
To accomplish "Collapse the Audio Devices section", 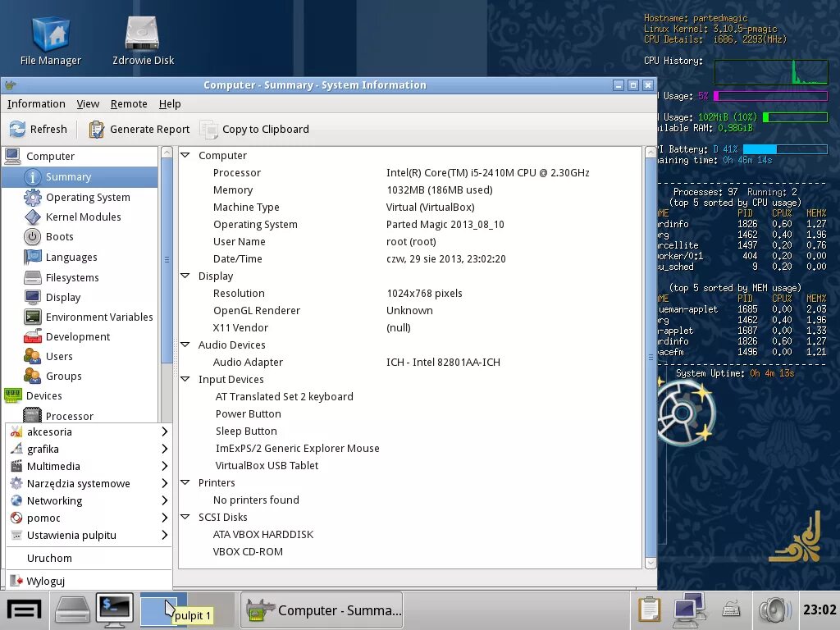I will (185, 345).
